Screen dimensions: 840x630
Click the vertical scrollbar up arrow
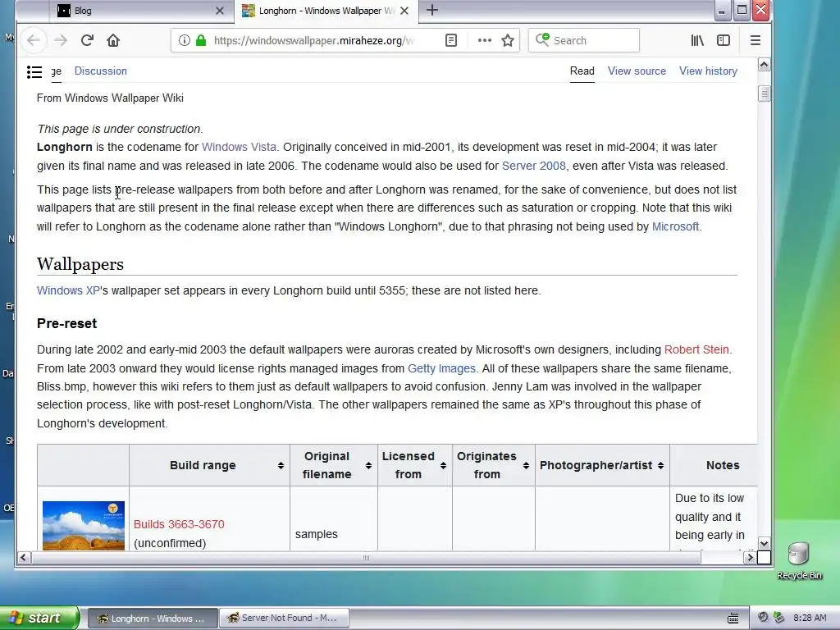click(765, 65)
